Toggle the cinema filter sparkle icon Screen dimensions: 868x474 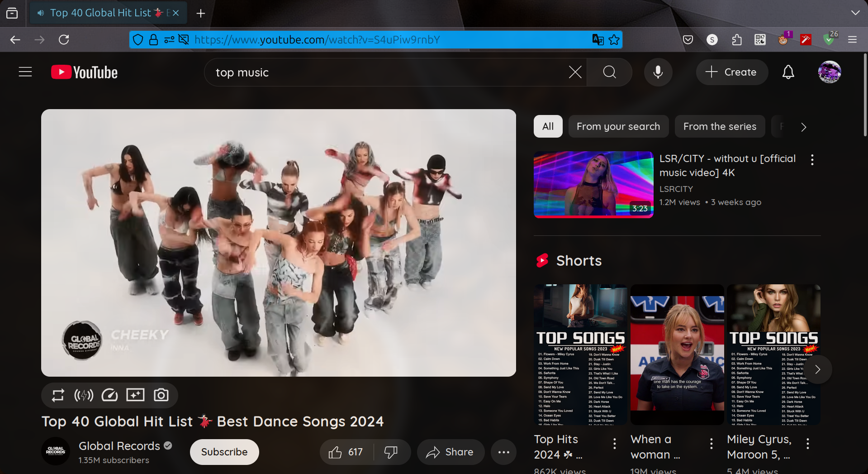point(135,395)
